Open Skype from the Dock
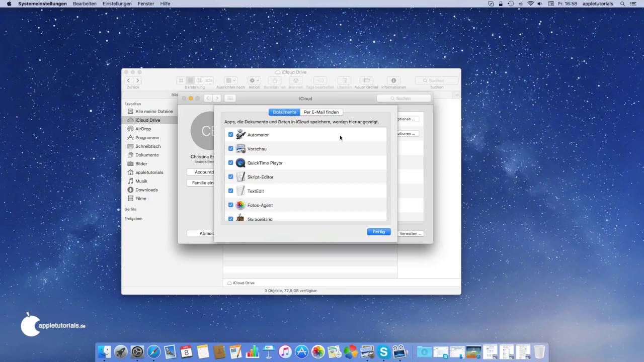The width and height of the screenshot is (644, 362). point(384,352)
